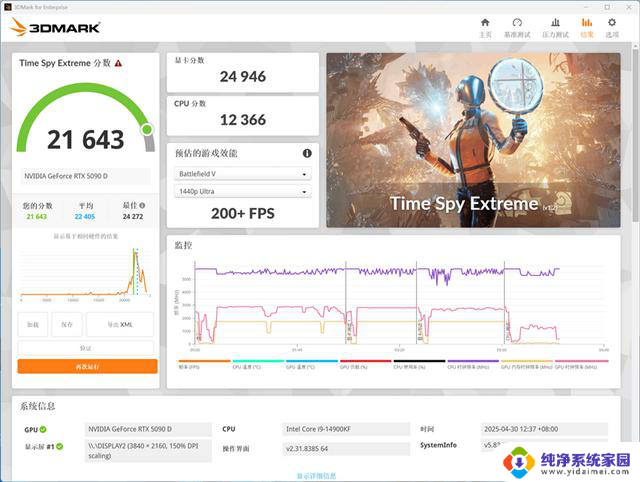The image size is (640, 482).
Task: Toggle the GPU 时钟频率 pink legend
Action: pyautogui.click(x=581, y=364)
